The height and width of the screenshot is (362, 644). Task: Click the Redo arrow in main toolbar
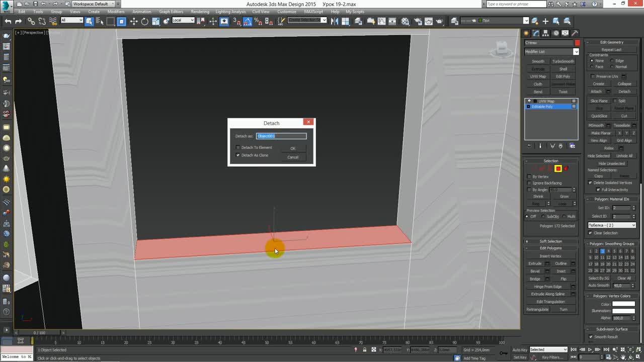19,21
